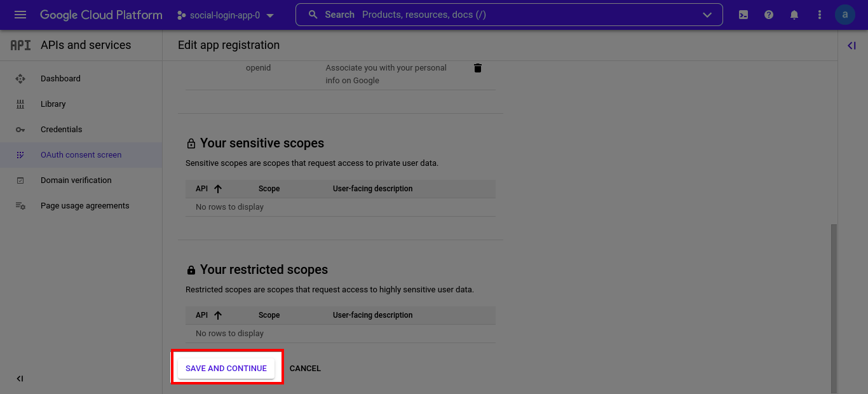Click the search bar input field
Image resolution: width=868 pixels, height=394 pixels.
[509, 15]
